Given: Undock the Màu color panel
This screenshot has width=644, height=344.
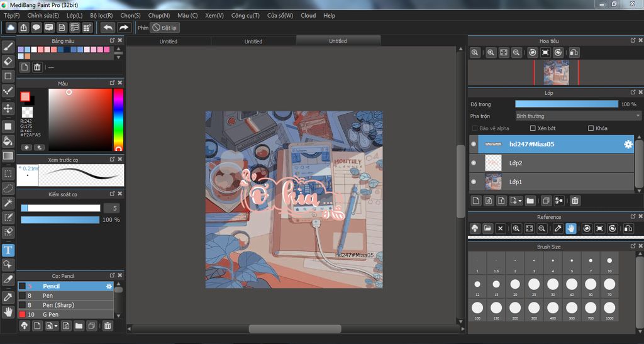Looking at the screenshot, I should click(x=112, y=83).
